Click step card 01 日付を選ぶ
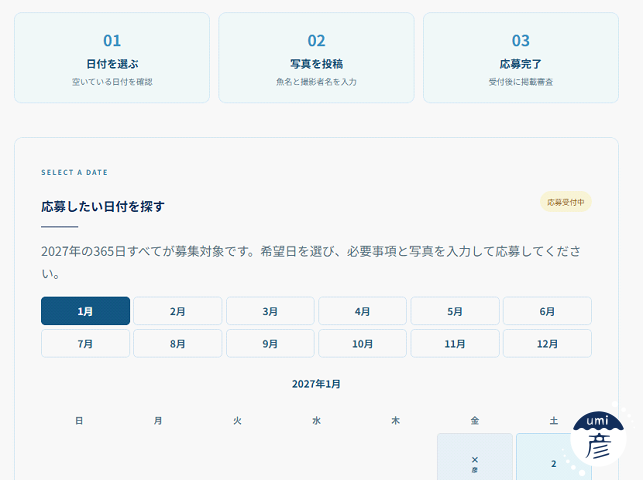This screenshot has width=643, height=480. tap(112, 57)
